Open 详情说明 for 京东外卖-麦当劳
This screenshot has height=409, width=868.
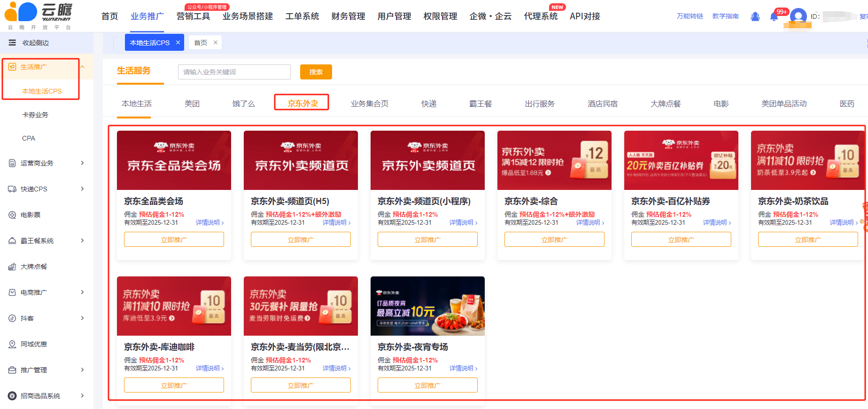pyautogui.click(x=336, y=369)
